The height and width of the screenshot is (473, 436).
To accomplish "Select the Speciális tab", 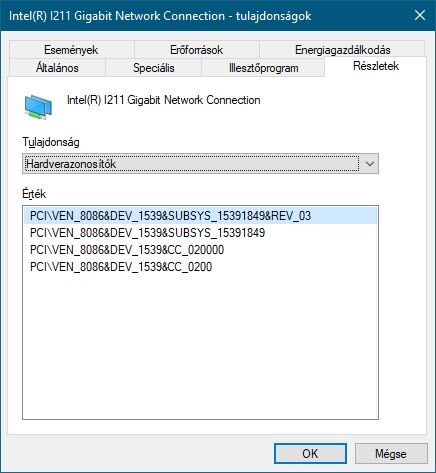I will [154, 68].
